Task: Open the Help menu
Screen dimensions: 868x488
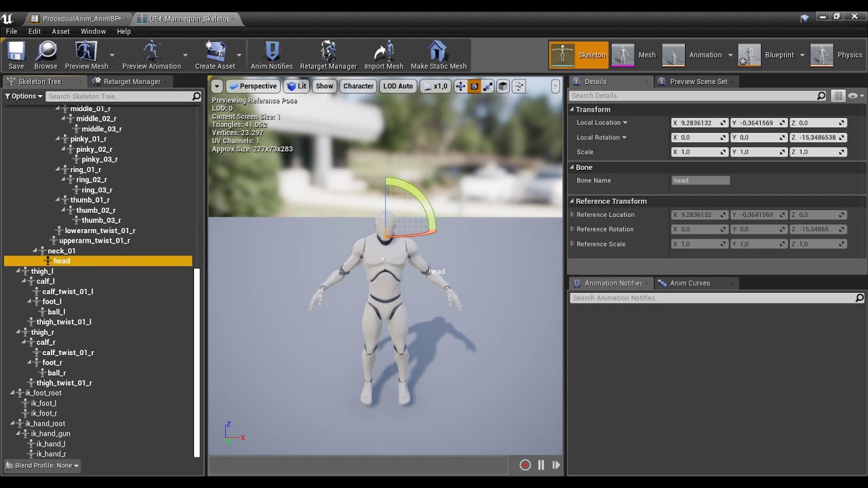Action: coord(123,31)
